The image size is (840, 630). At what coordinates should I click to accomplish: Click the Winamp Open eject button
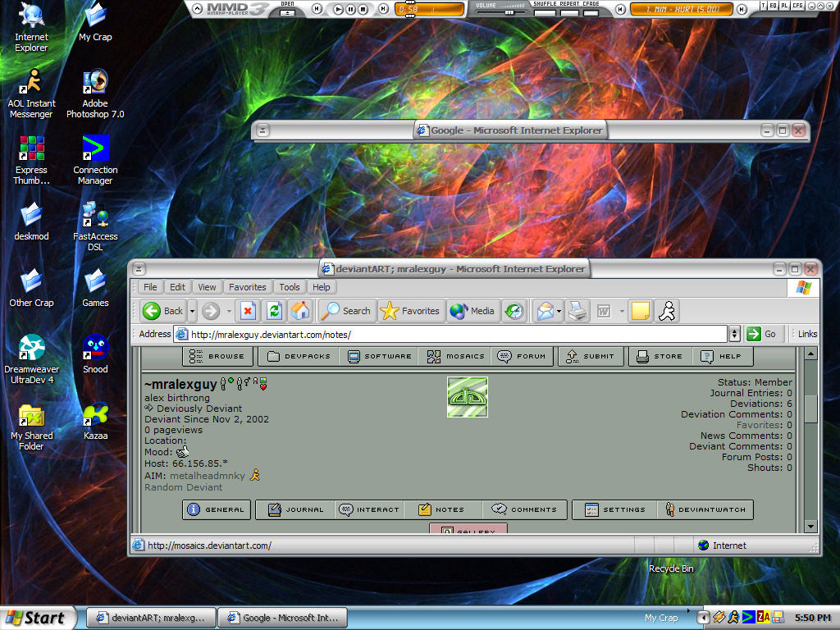click(288, 11)
